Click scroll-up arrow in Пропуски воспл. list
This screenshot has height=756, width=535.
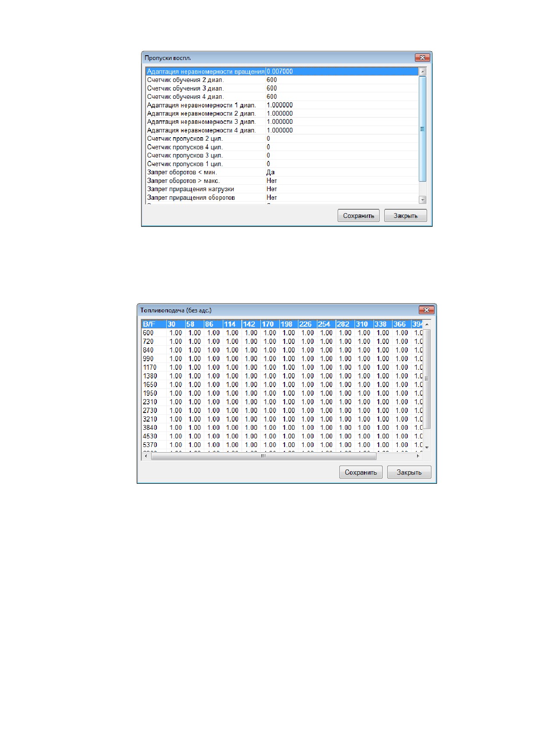pos(423,72)
